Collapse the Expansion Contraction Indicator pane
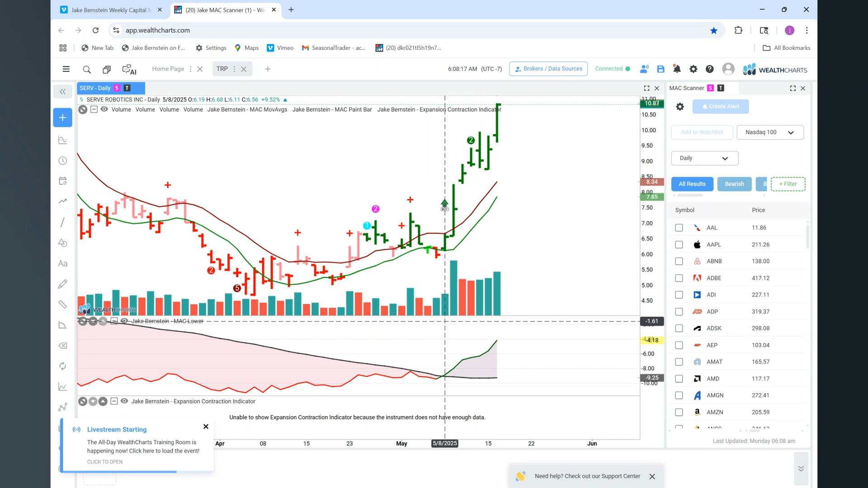The image size is (868, 488). [x=114, y=401]
